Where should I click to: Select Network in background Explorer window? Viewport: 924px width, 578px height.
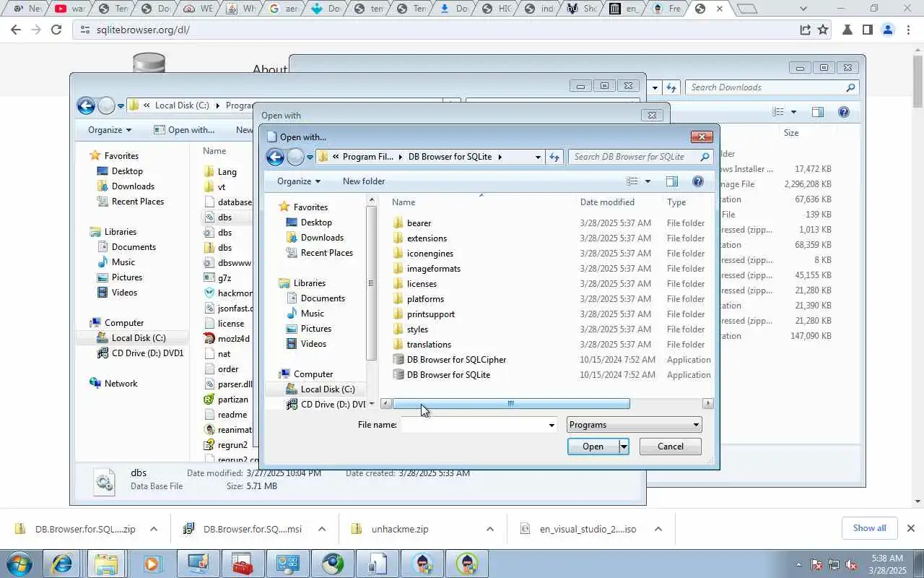click(x=113, y=384)
